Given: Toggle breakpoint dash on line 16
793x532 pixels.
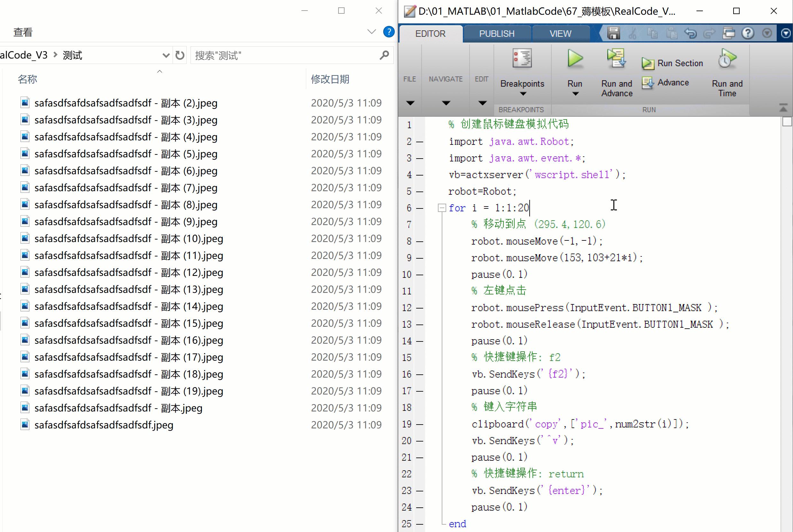Looking at the screenshot, I should click(420, 375).
